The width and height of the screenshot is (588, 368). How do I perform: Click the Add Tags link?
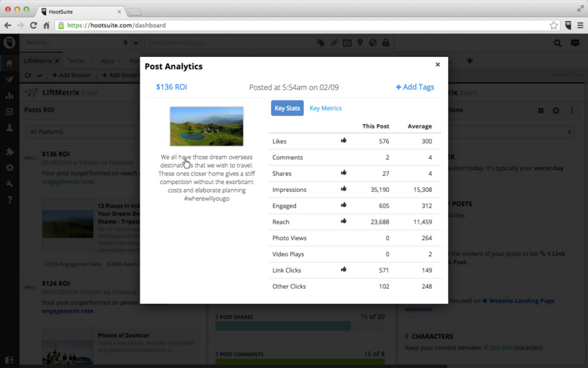pos(415,87)
